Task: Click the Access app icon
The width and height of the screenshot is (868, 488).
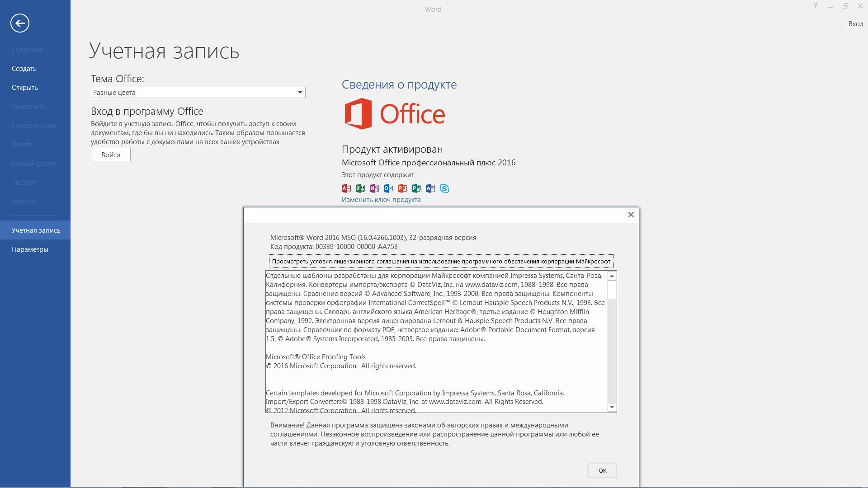Action: click(x=346, y=188)
